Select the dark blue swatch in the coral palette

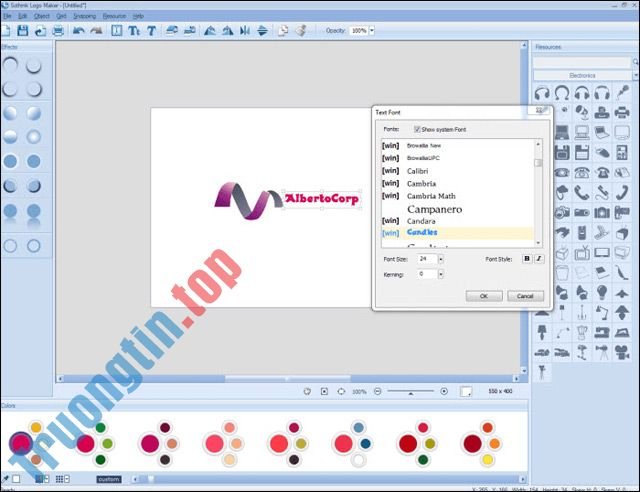click(x=365, y=444)
